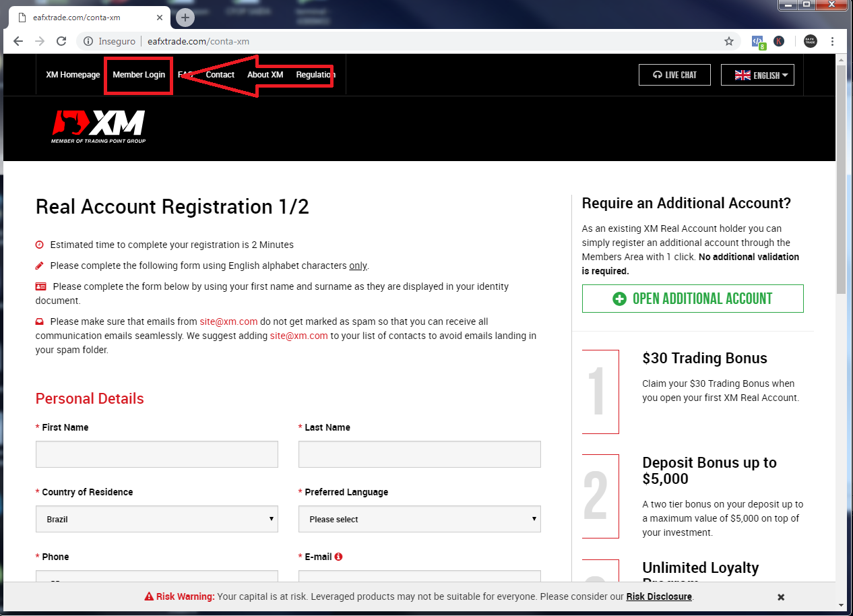Open the Risk Disclosure link

click(x=658, y=596)
